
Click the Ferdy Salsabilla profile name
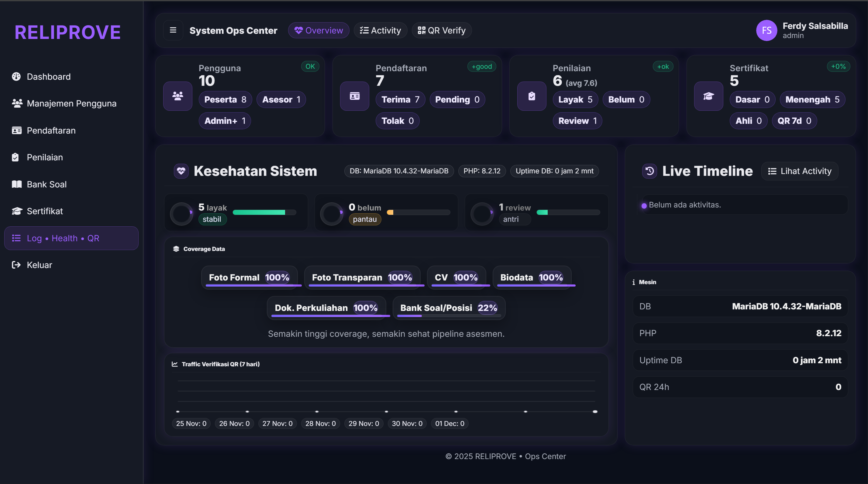tap(815, 26)
